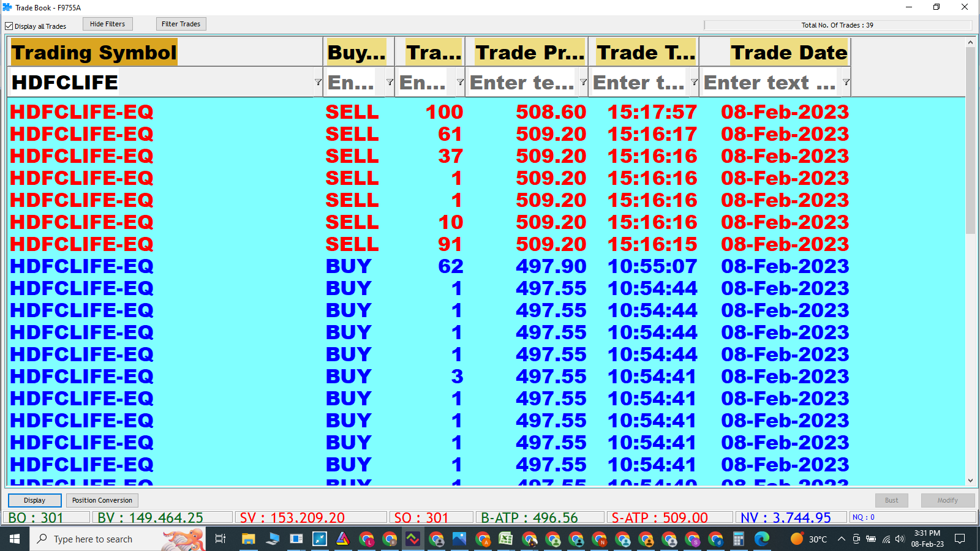Image resolution: width=980 pixels, height=551 pixels.
Task: Open the colorful triangle app on taskbar
Action: [343, 539]
